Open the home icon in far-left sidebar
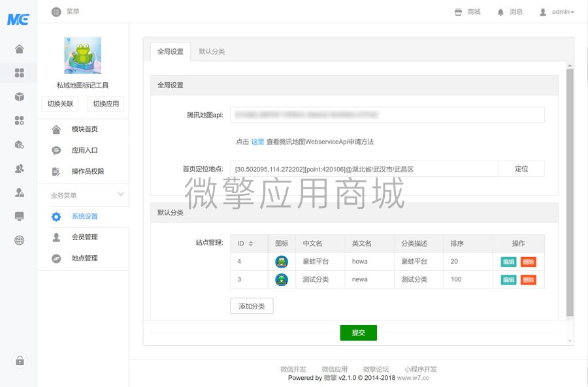The image size is (588, 387). point(19,49)
